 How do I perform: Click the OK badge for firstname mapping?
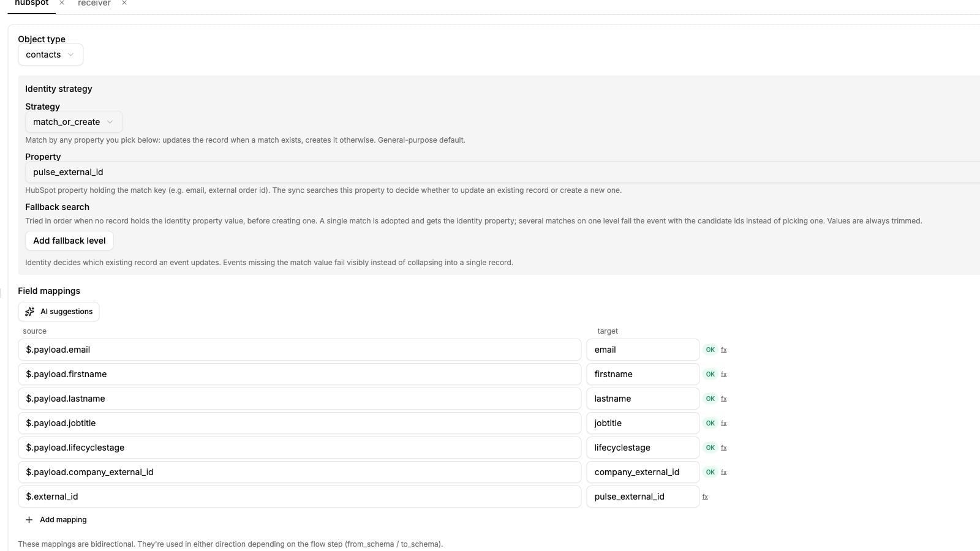coord(710,374)
